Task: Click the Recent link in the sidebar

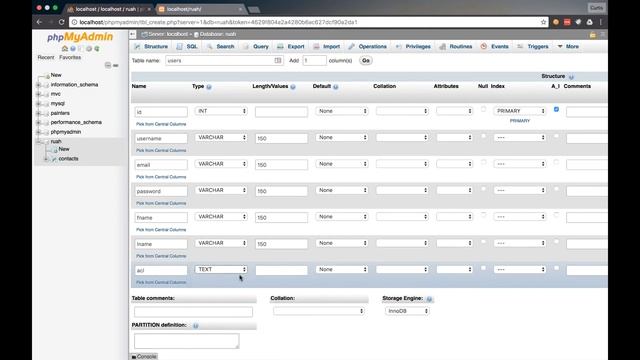Action: (46, 58)
